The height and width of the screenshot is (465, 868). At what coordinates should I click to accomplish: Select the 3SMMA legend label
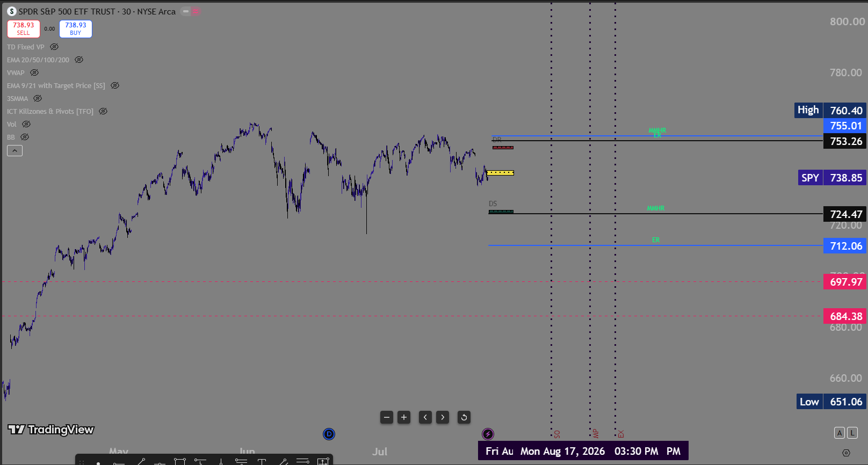coord(17,98)
